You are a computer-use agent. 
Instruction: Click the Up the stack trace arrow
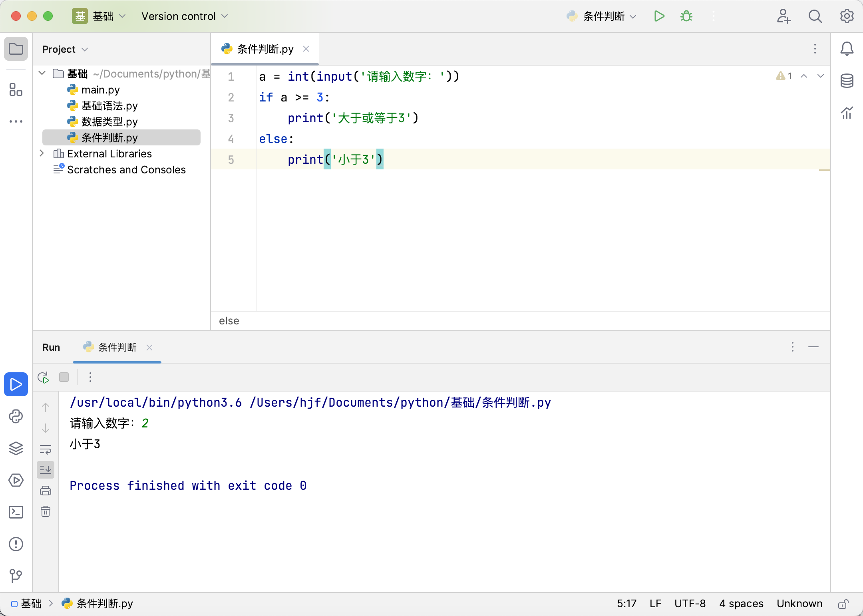click(46, 407)
